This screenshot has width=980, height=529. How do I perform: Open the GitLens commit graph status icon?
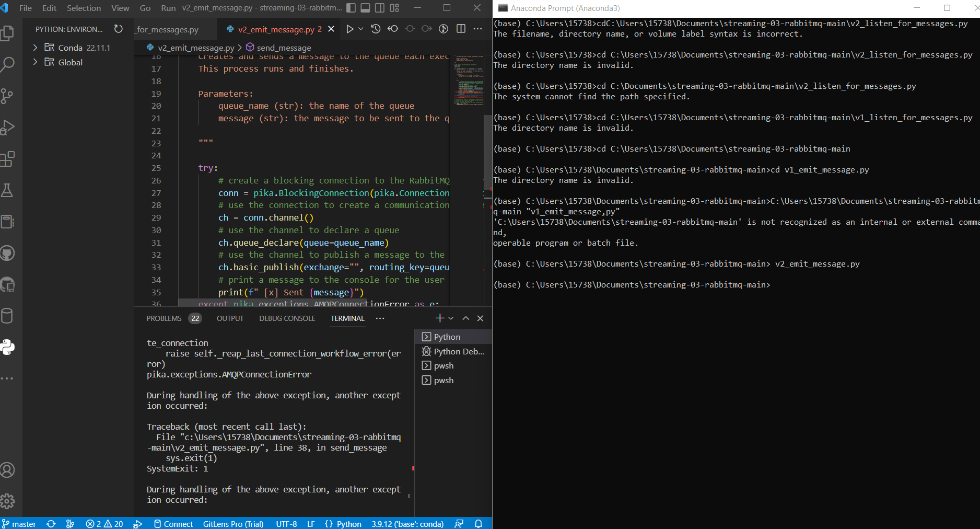tap(70, 524)
